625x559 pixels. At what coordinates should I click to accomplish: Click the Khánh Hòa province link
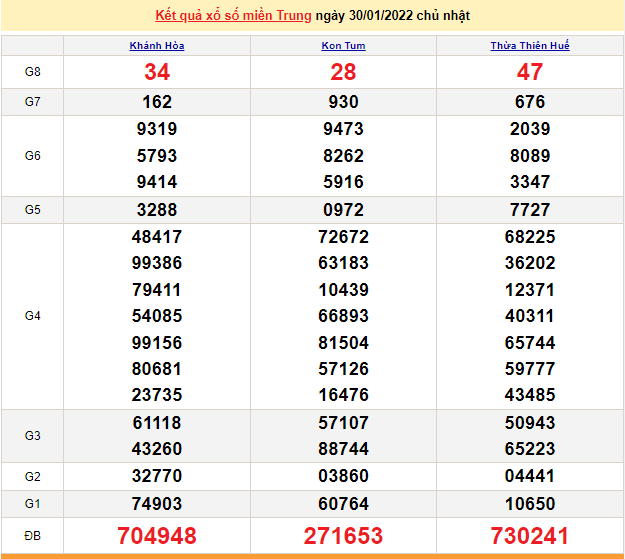(157, 46)
